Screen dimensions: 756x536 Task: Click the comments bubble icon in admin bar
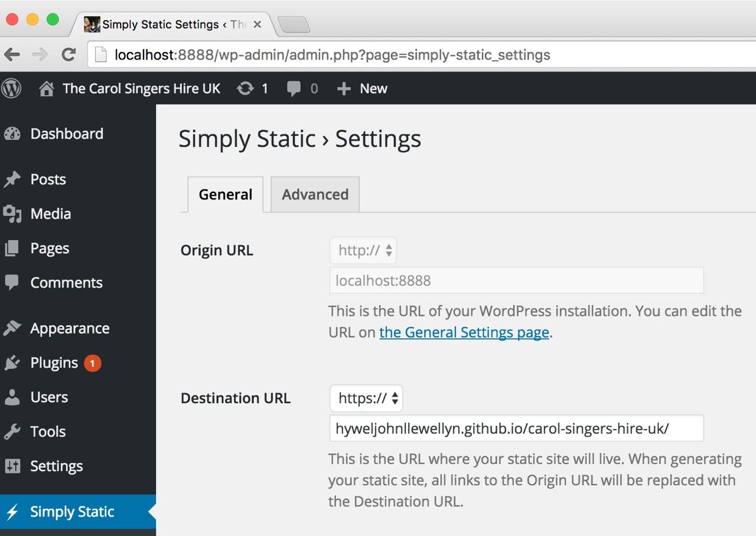click(294, 89)
